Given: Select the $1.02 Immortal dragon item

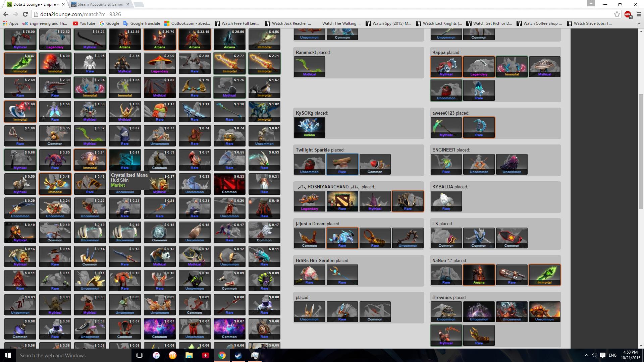Looking at the screenshot, I should point(264,112).
